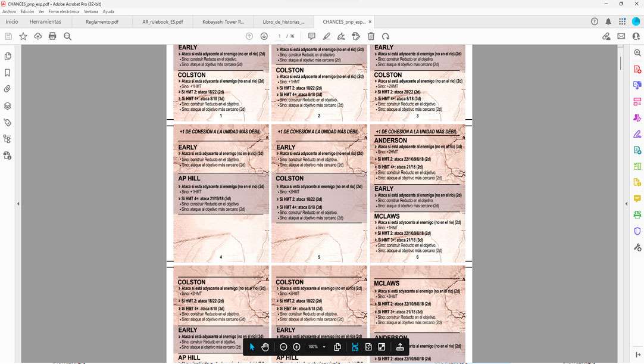Screen dimensions: 644x364
Task: Open the bookmarks panel in left sidebar
Action: [7, 73]
